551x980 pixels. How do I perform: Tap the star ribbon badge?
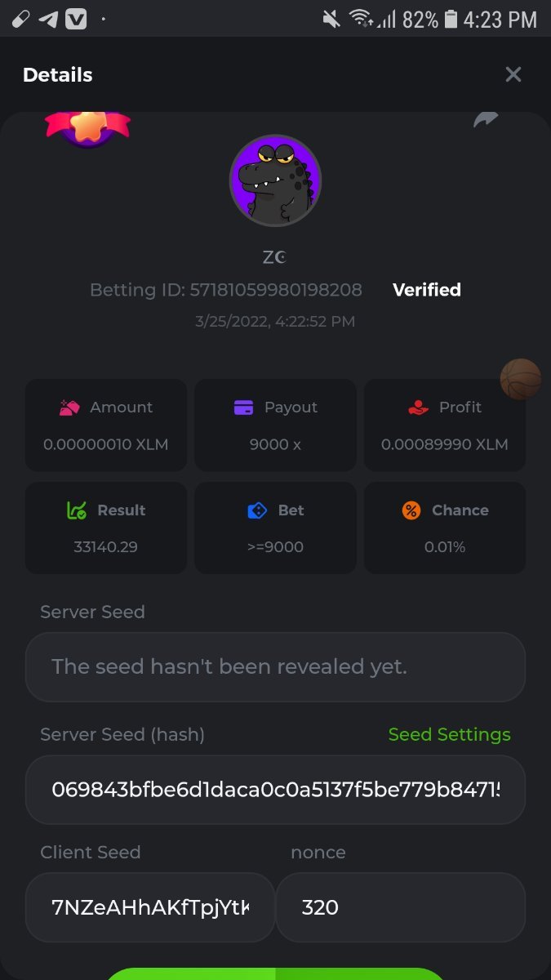pyautogui.click(x=87, y=125)
